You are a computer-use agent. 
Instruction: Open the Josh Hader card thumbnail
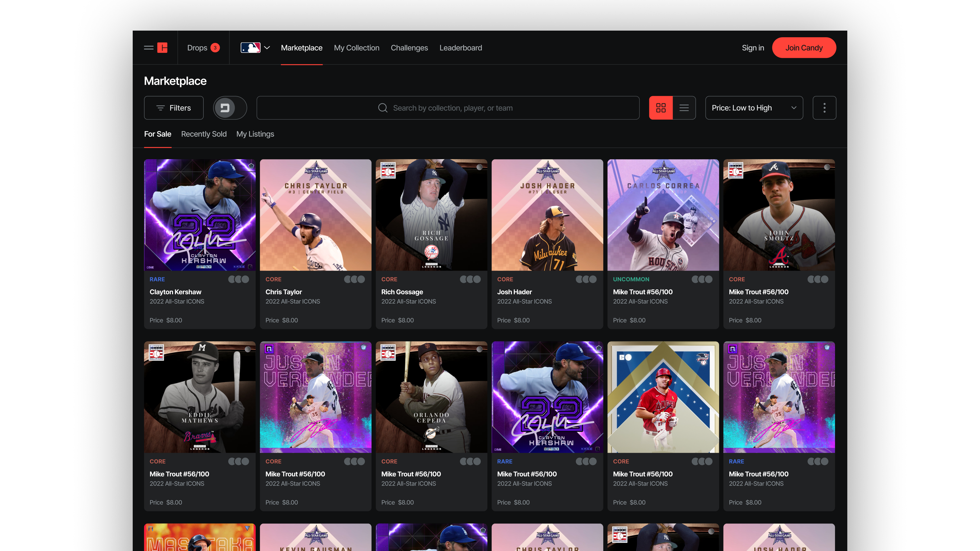pyautogui.click(x=547, y=215)
